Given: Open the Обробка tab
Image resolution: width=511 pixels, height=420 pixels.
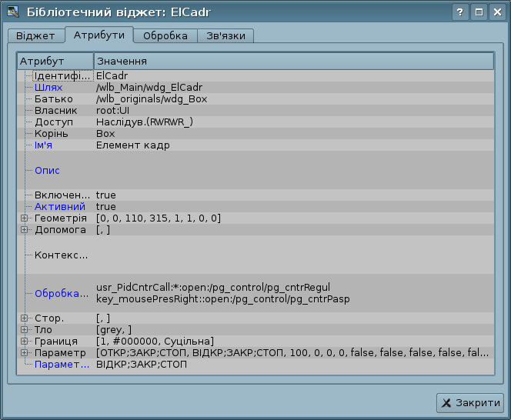Looking at the screenshot, I should click(165, 36).
